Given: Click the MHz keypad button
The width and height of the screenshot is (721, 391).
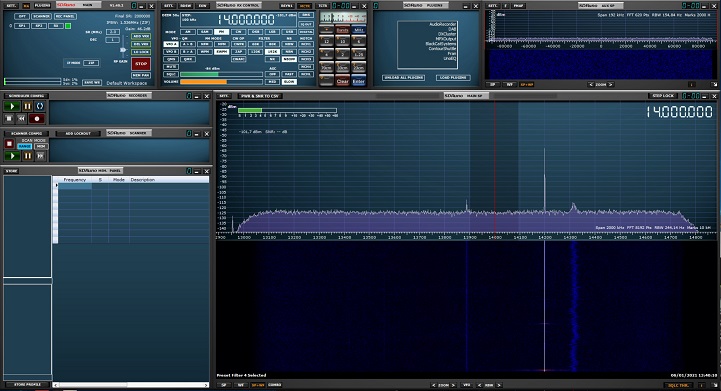Looking at the screenshot, I should 359,30.
